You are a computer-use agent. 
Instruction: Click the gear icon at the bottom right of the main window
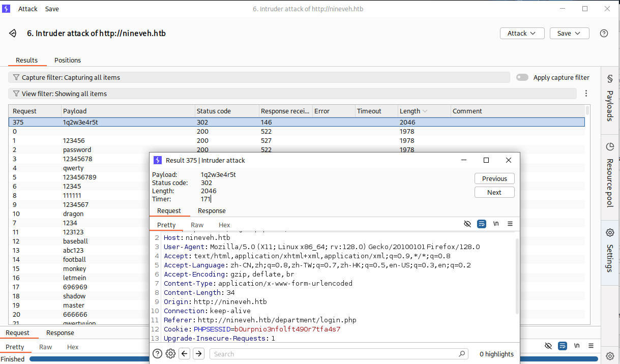[x=610, y=356]
